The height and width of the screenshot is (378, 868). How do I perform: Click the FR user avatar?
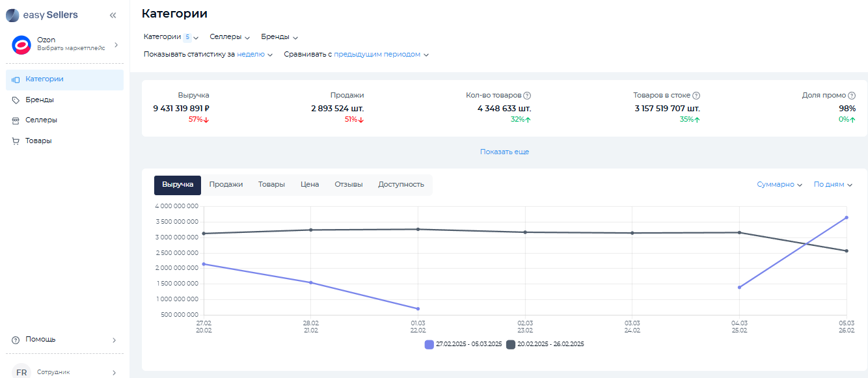click(x=21, y=372)
